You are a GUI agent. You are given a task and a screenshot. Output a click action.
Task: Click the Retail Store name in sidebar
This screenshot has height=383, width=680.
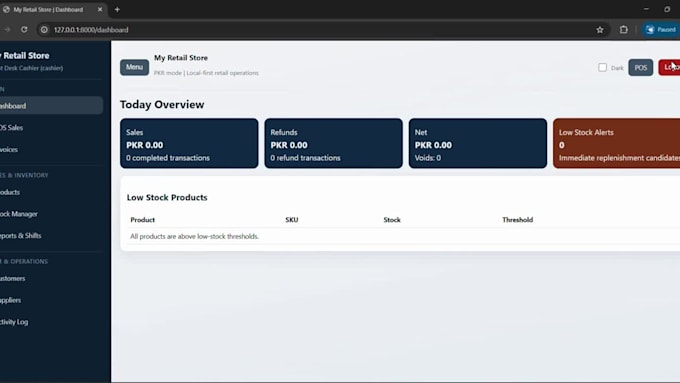[25, 56]
